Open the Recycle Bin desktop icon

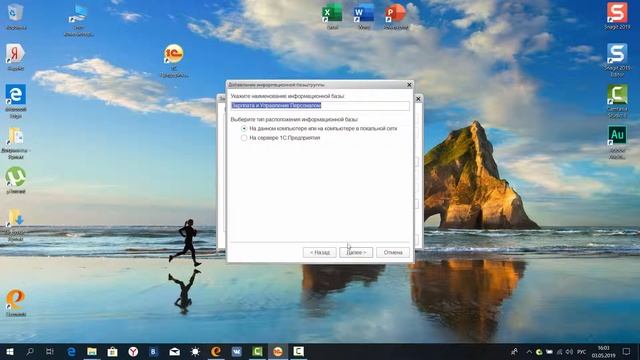pos(16,16)
